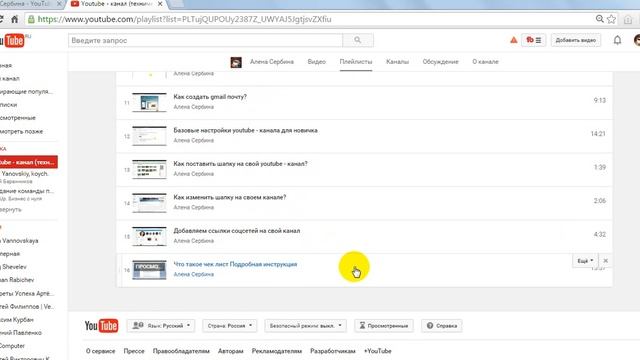This screenshot has height=360, width=640.
Task: Open +YouTube footer link
Action: [x=378, y=351]
